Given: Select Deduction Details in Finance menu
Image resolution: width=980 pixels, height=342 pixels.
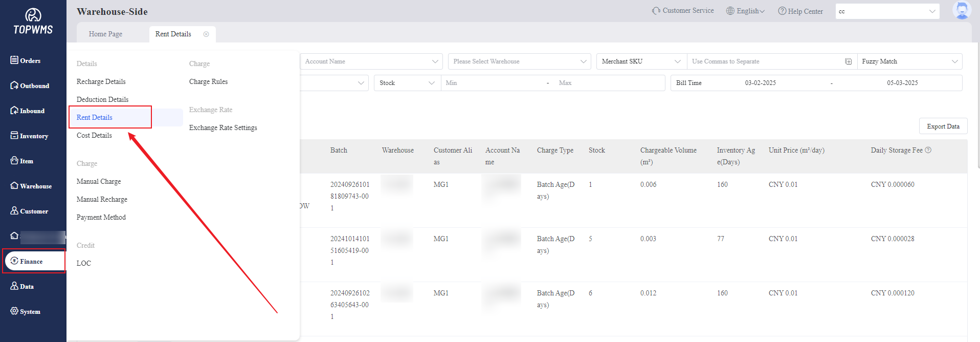Looking at the screenshot, I should click(102, 99).
